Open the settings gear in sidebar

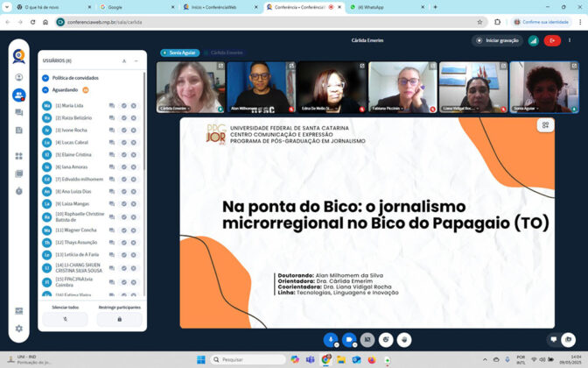coord(18,329)
